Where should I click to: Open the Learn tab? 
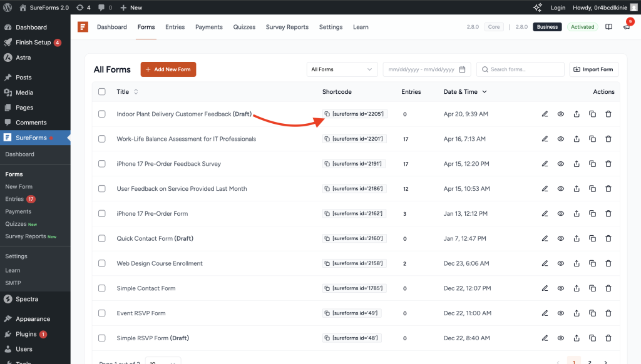click(x=361, y=27)
